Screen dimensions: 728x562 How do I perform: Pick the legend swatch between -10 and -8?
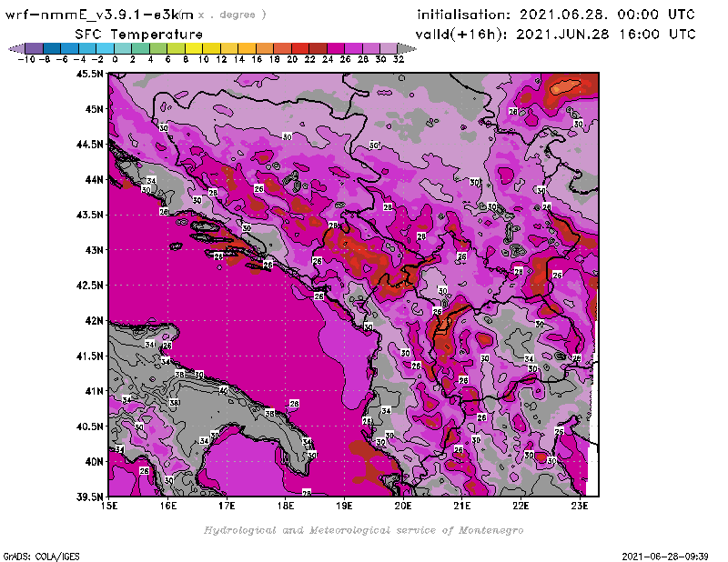tap(35, 48)
